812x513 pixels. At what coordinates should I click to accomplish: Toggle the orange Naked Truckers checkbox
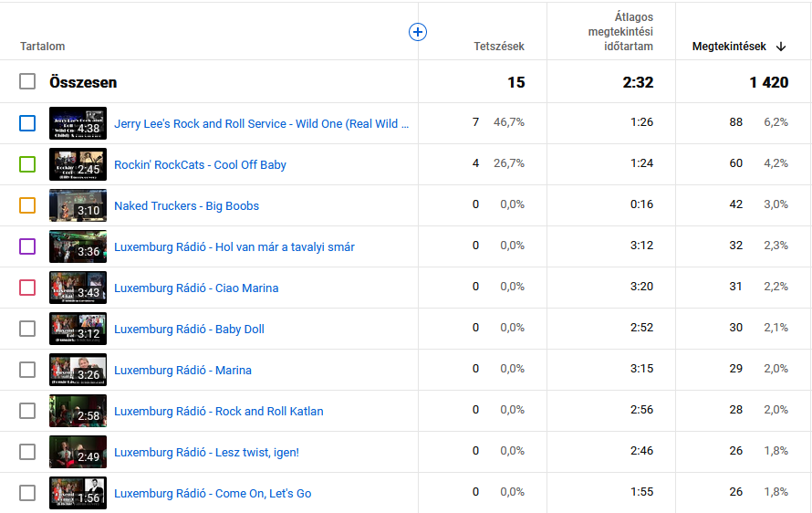tap(27, 205)
